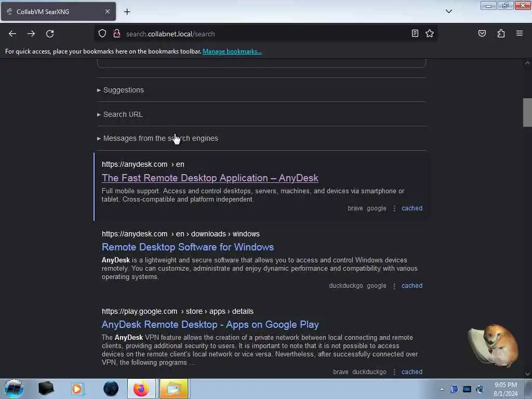
Task: Click the 'duckduckgo' label on Remote Desktop Software result
Action: 345,286
